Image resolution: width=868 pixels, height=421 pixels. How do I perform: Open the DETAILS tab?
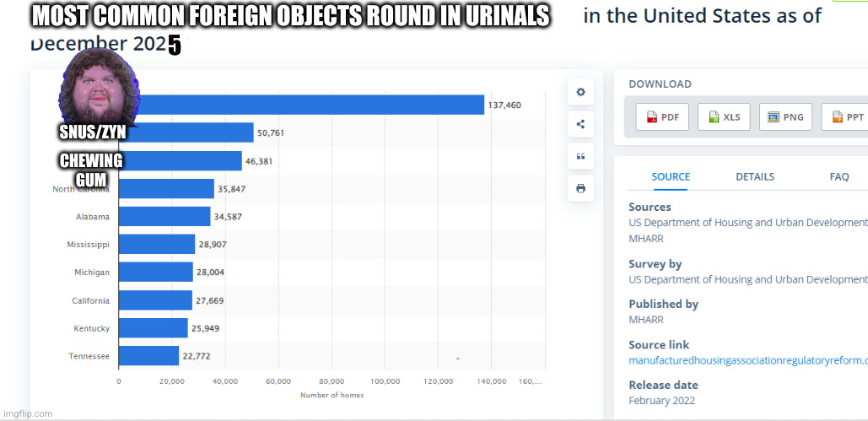[755, 176]
